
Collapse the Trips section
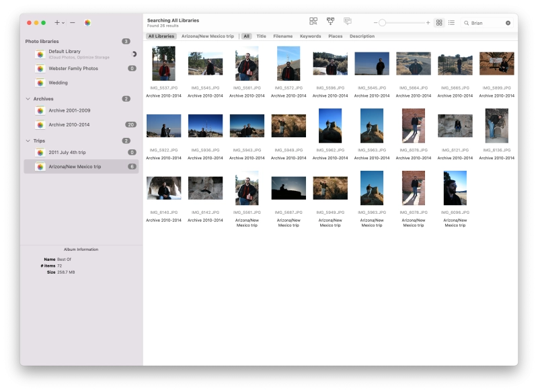pyautogui.click(x=28, y=141)
